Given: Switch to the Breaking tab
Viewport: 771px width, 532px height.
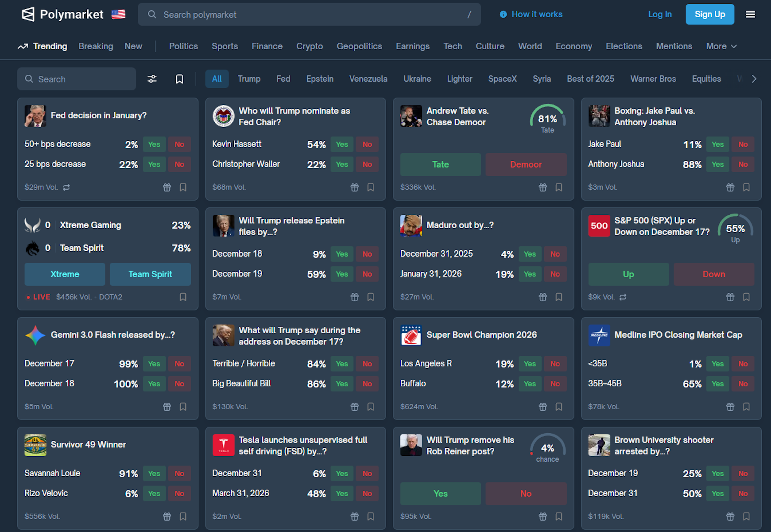Looking at the screenshot, I should (96, 46).
